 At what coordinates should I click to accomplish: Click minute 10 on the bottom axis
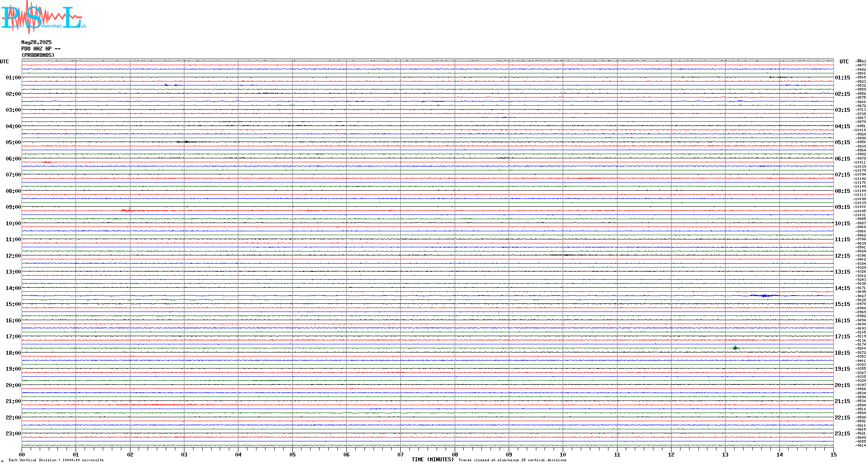pos(563,454)
